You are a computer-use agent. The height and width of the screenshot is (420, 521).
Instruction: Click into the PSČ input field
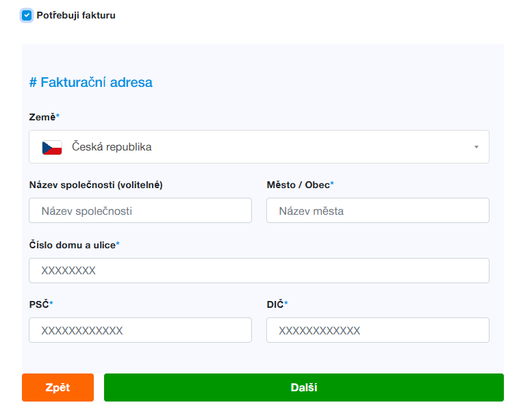[x=140, y=330]
